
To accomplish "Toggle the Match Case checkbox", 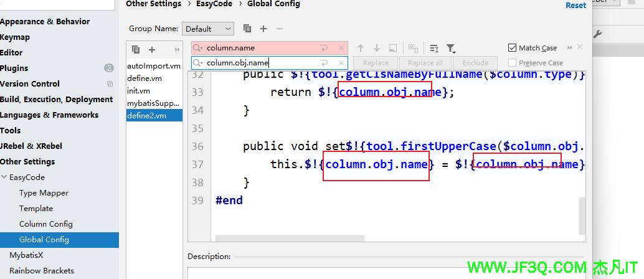I will (x=513, y=48).
